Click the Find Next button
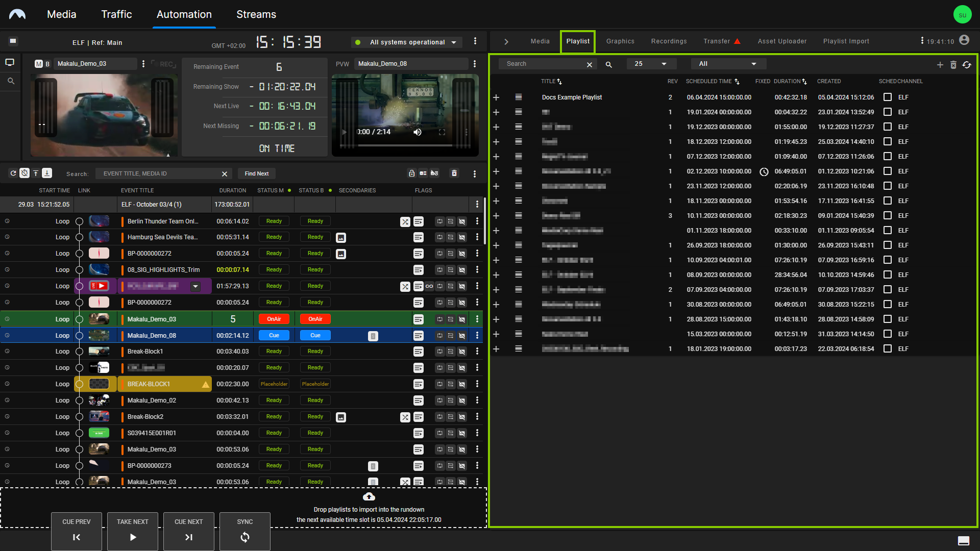 [256, 173]
